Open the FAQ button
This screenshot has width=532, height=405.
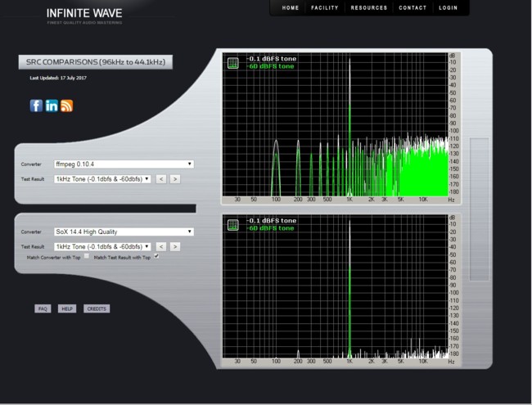click(43, 308)
